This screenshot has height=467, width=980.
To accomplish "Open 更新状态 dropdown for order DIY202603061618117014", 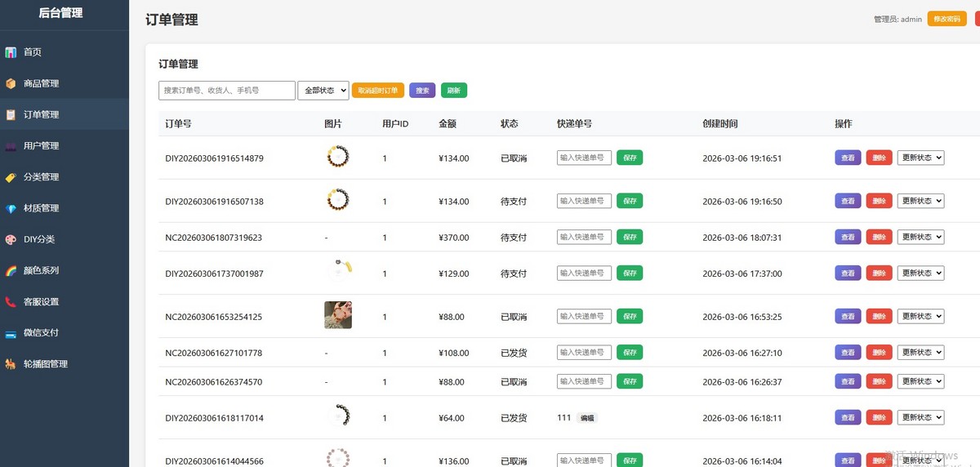I will coord(920,417).
